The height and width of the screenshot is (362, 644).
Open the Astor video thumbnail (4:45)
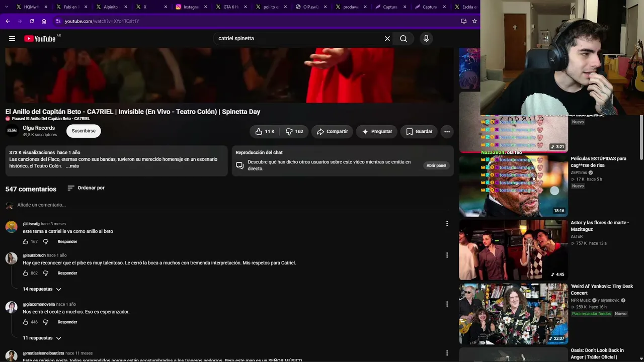513,250
